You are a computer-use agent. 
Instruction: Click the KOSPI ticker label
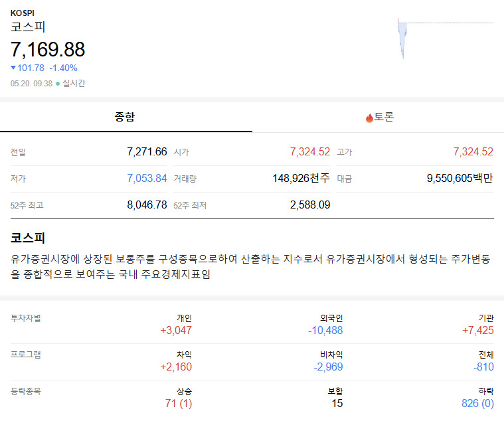coord(22,13)
